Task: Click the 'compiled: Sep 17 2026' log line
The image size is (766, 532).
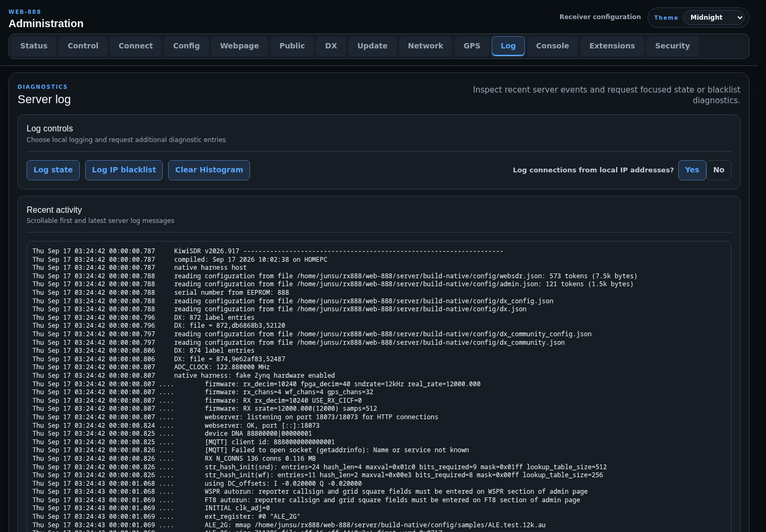Action: coord(180,260)
